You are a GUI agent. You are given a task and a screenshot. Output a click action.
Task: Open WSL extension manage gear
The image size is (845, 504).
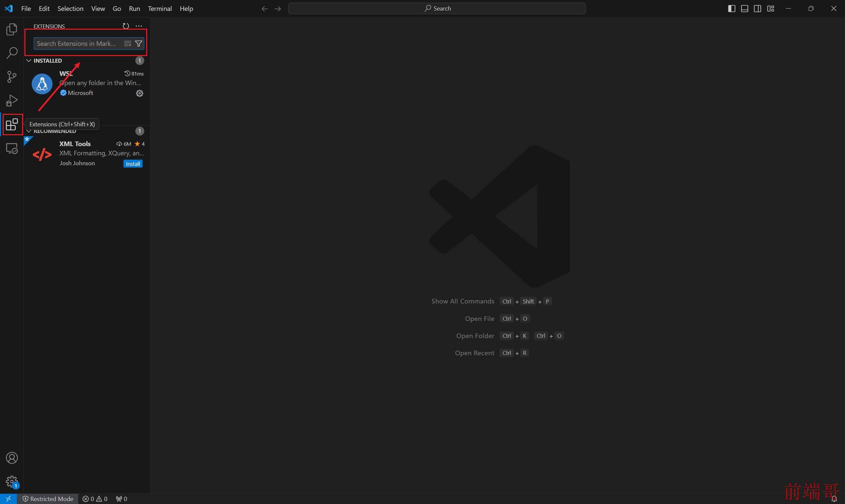click(139, 93)
